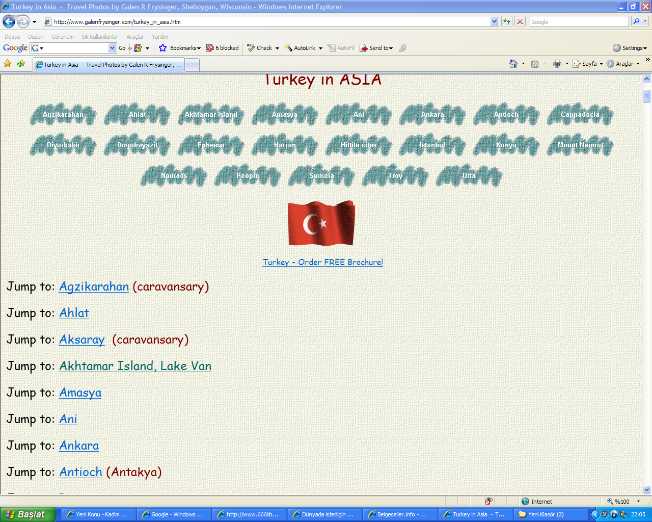
Task: Click inside the URL address bar
Action: coord(266,22)
